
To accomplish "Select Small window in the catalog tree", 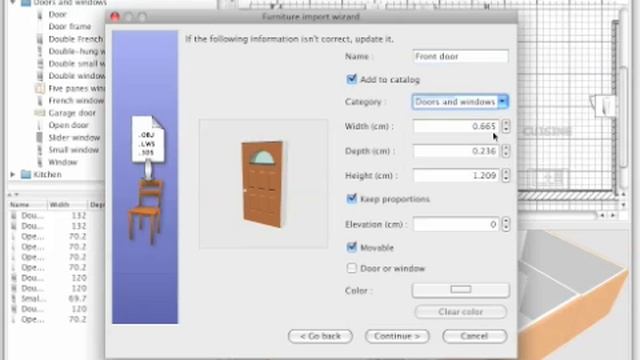I will (73, 150).
